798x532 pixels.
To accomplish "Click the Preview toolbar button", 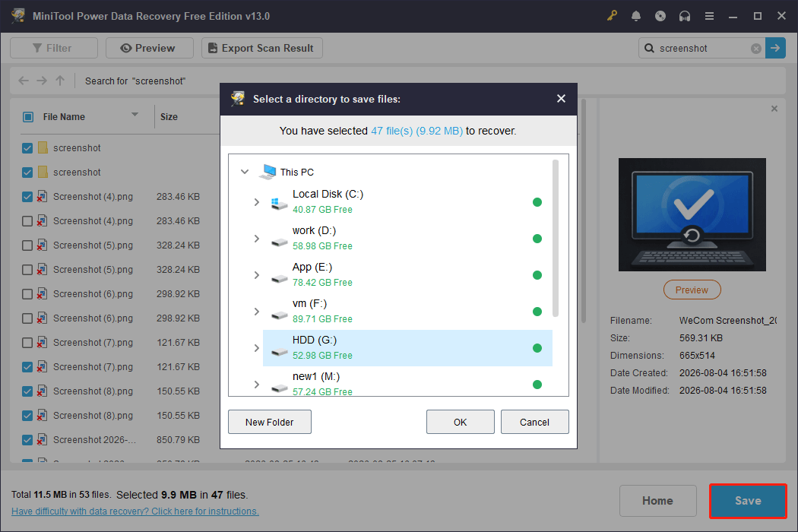I will (x=150, y=48).
